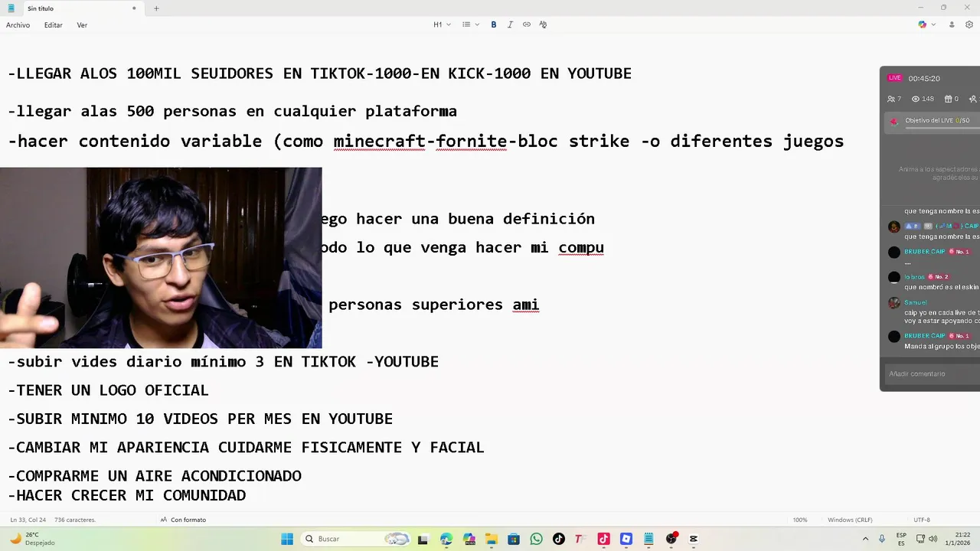Open Notepad icon on the taskbar

pos(648,539)
